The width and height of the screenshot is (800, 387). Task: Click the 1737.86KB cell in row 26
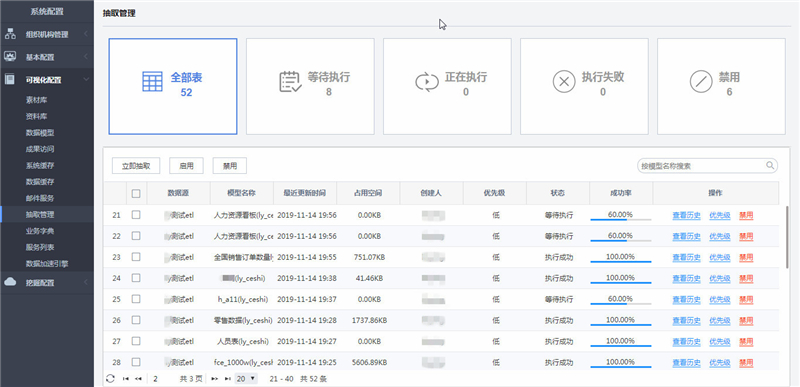coord(369,320)
